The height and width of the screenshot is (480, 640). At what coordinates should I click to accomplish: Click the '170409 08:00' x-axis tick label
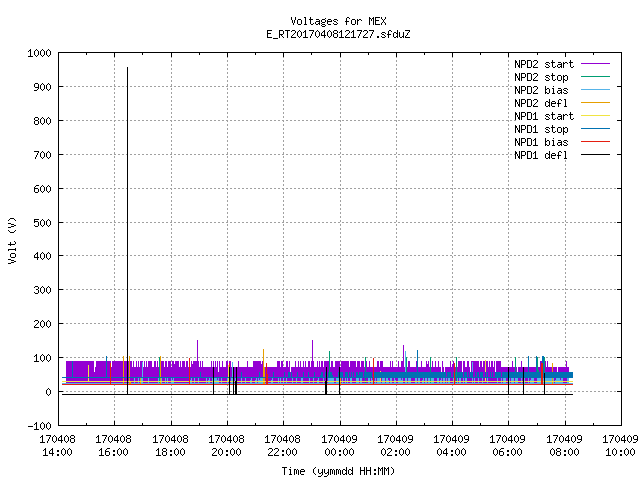click(564, 446)
